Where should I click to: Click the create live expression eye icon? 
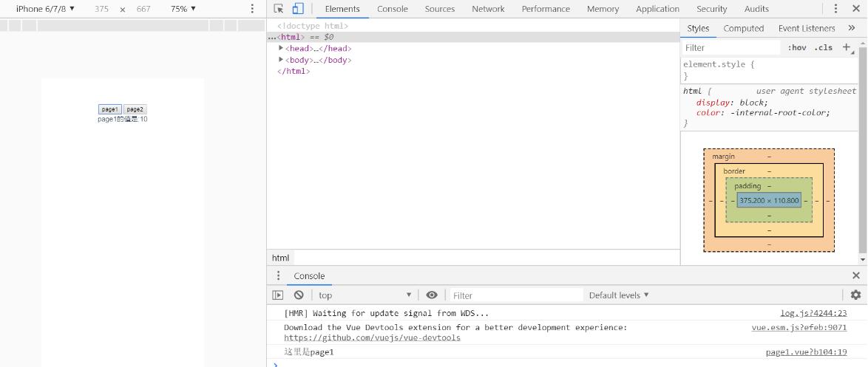click(432, 295)
